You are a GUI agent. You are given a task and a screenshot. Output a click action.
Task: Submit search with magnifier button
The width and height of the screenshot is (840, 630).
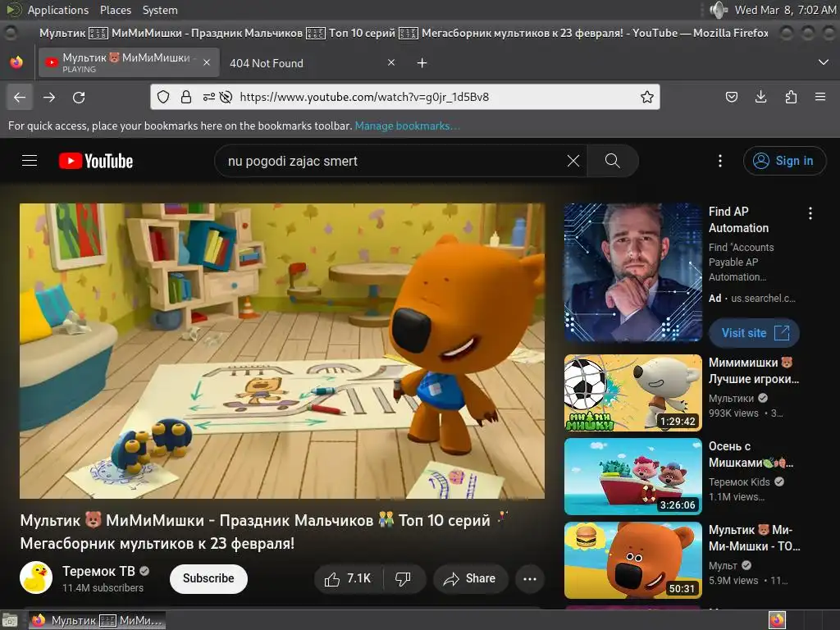point(612,161)
